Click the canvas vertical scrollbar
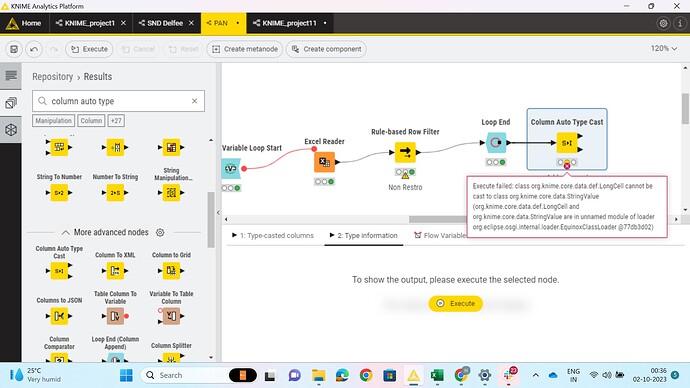Viewport: 690px width, 388px height. point(685,108)
